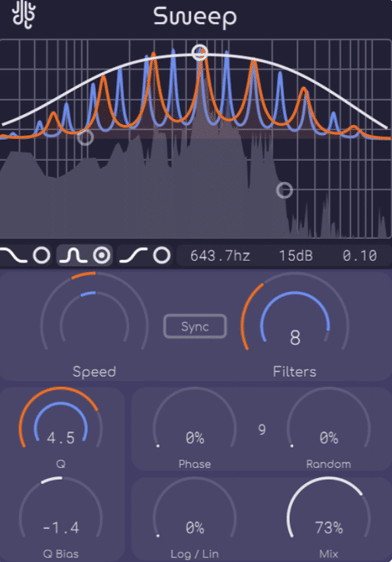Screen dimensions: 392x562
Task: Click the Sweep title text
Action: (195, 17)
